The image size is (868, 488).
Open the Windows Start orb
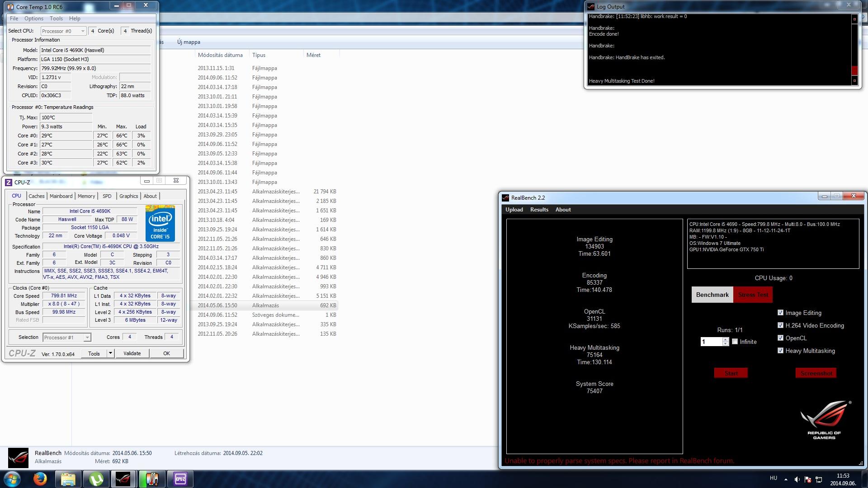(x=12, y=479)
